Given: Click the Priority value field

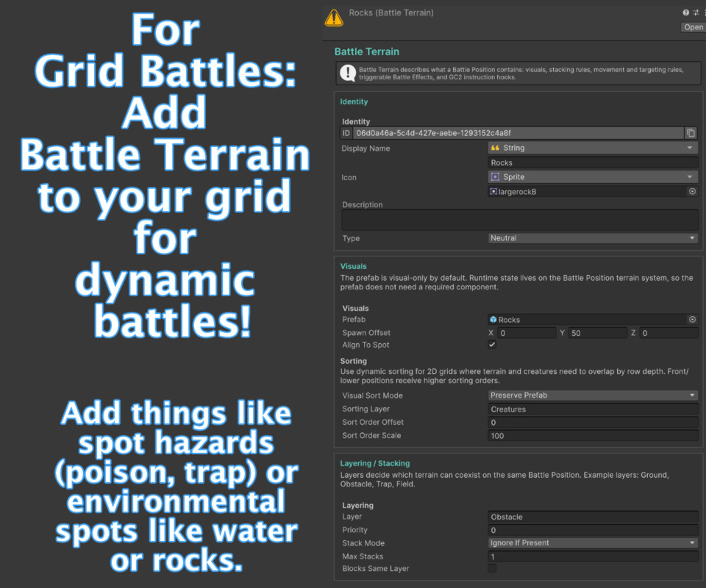Looking at the screenshot, I should (x=593, y=530).
